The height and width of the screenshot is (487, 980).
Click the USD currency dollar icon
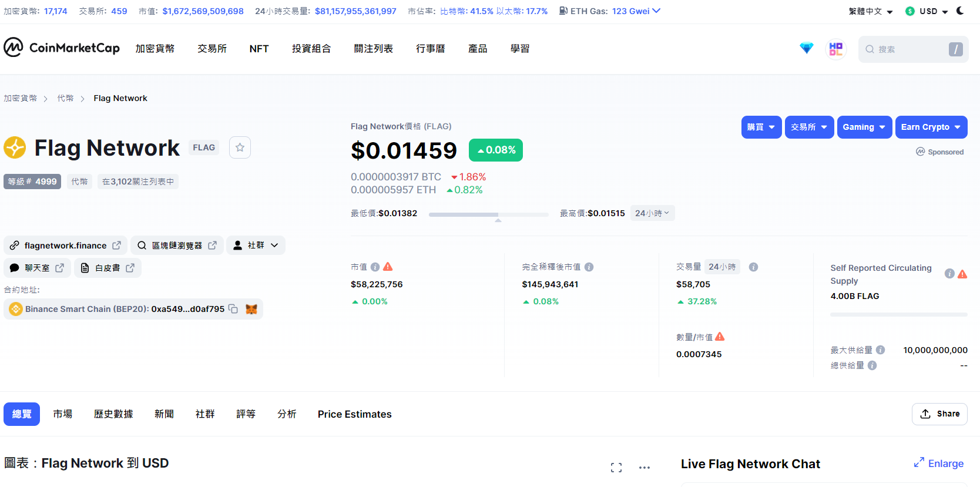pos(910,11)
